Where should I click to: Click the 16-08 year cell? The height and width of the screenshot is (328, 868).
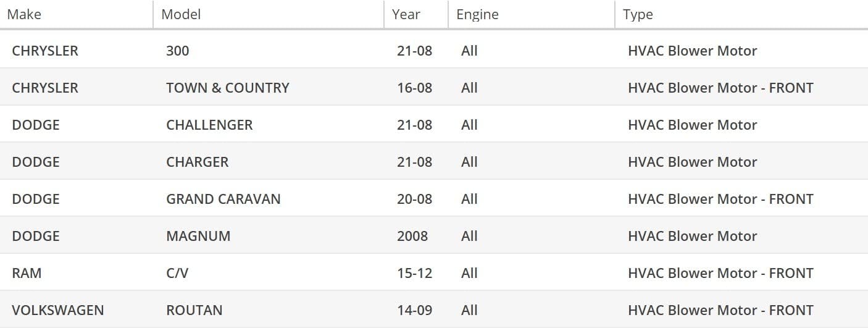[x=414, y=88]
